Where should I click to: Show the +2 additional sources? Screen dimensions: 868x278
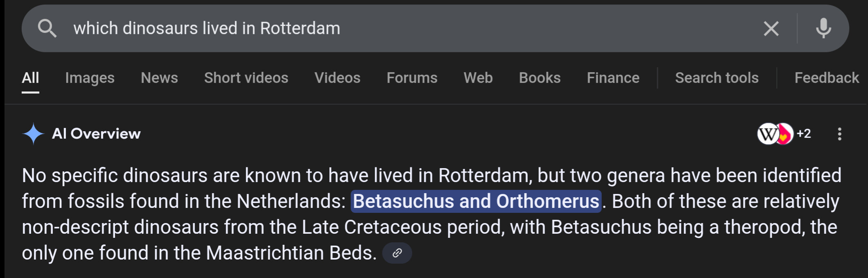(x=804, y=134)
